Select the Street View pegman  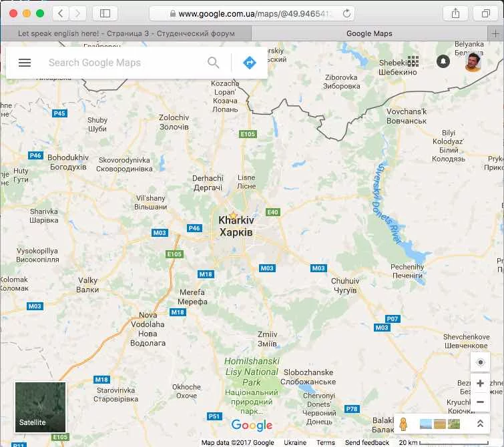tap(403, 424)
